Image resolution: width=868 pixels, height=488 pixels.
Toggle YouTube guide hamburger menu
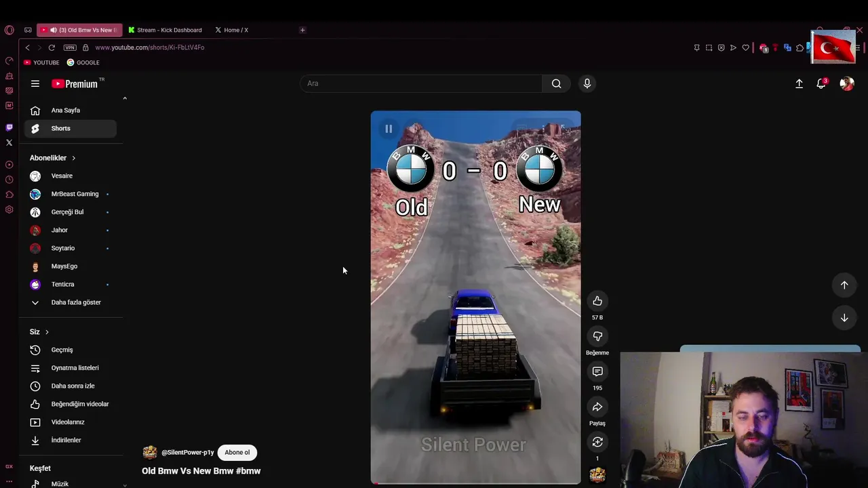coord(35,83)
